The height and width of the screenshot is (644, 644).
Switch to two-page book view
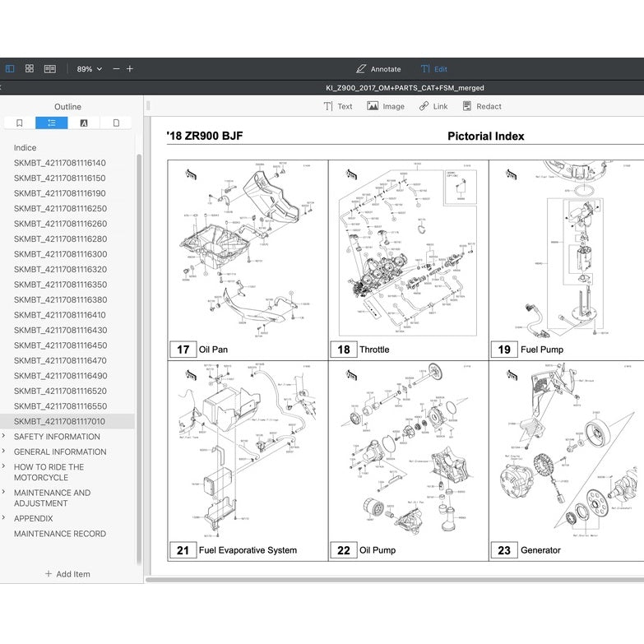click(x=50, y=69)
